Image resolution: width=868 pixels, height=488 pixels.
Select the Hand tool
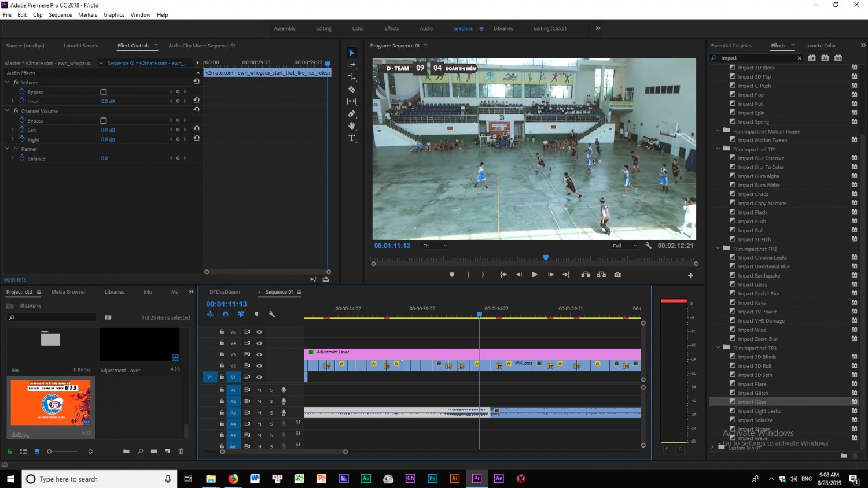pyautogui.click(x=351, y=125)
